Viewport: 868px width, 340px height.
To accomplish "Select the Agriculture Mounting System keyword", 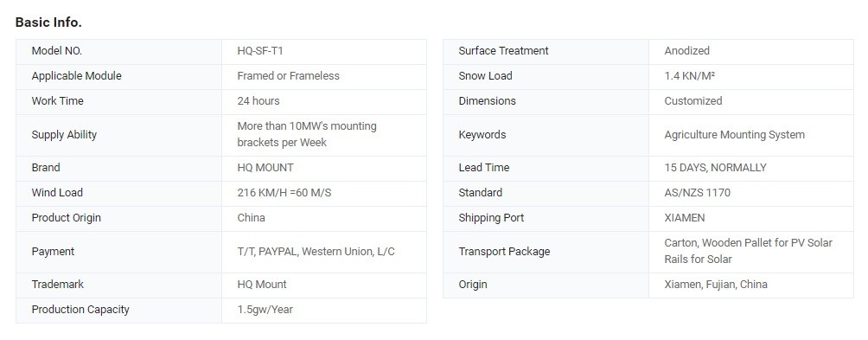I will pyautogui.click(x=735, y=135).
